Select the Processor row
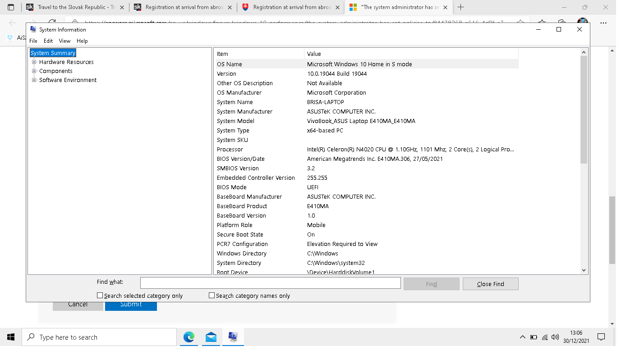The width and height of the screenshot is (635, 364). pos(366,149)
